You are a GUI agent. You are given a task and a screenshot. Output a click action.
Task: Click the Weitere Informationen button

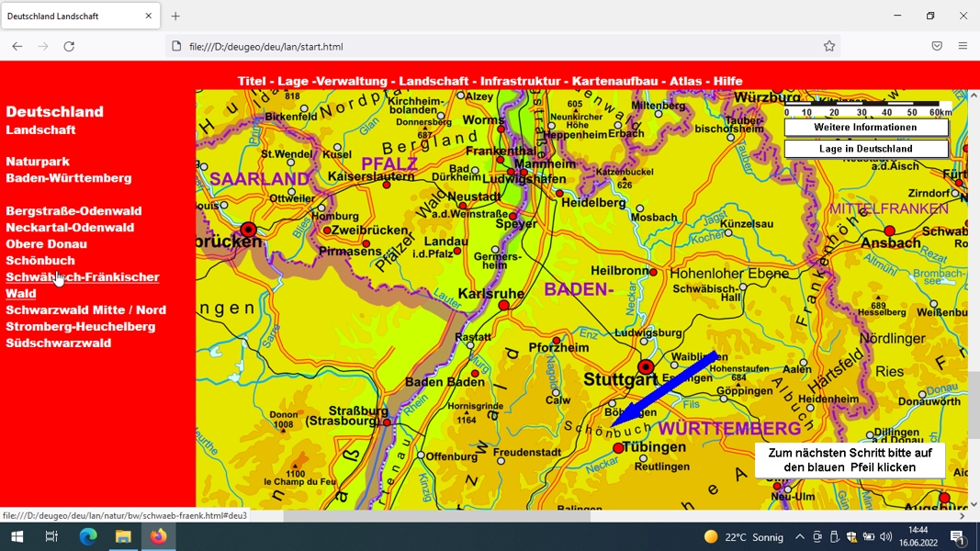click(x=865, y=128)
